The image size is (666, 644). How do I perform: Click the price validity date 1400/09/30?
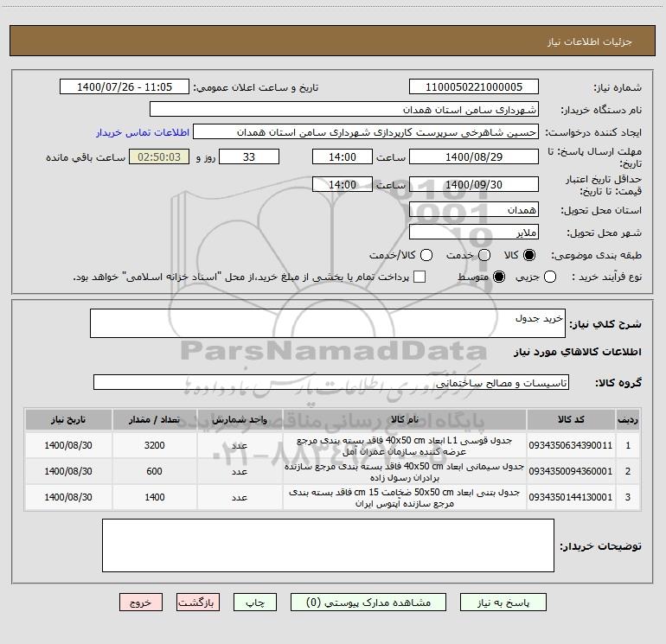[474, 184]
